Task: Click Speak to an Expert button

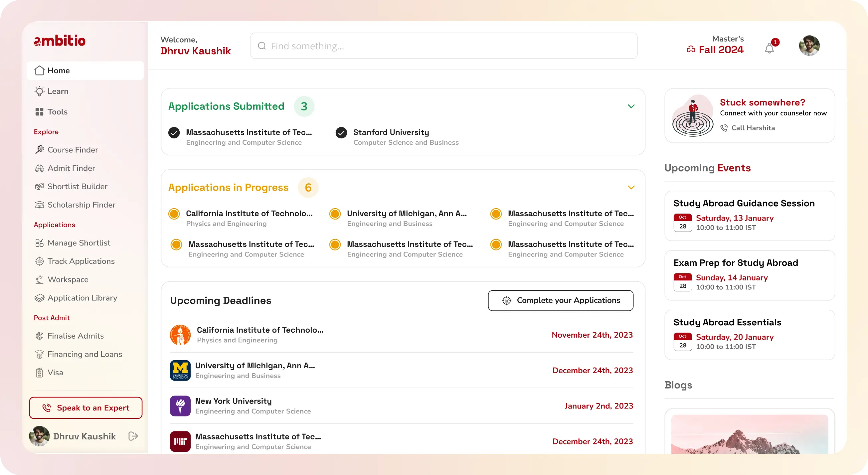Action: (x=86, y=407)
